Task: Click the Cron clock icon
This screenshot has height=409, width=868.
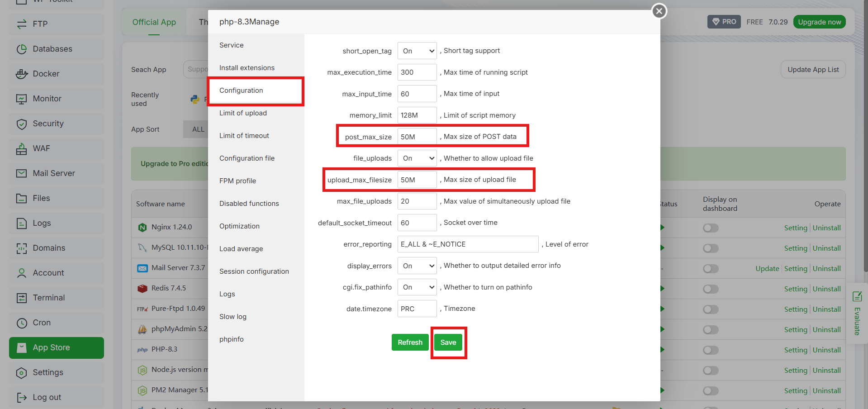Action: pyautogui.click(x=22, y=323)
